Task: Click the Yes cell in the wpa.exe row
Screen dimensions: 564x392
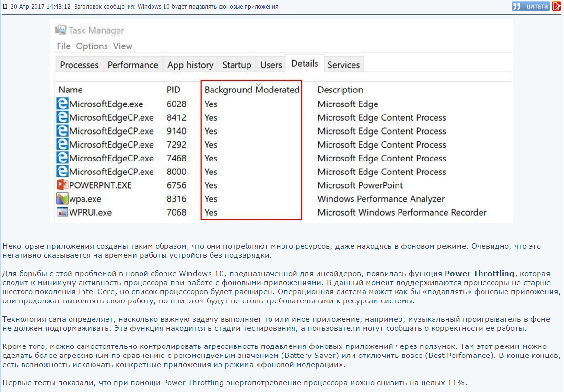Action: coord(211,199)
